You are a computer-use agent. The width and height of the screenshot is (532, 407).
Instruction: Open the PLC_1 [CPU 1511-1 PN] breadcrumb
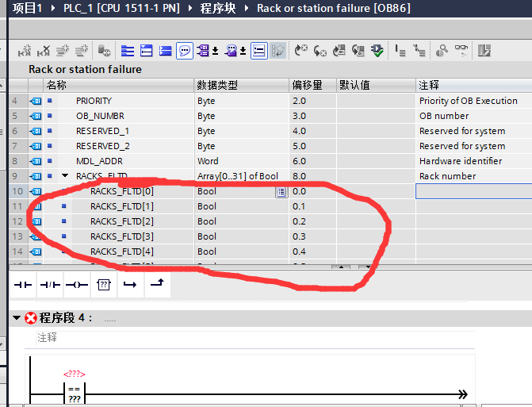click(x=121, y=8)
